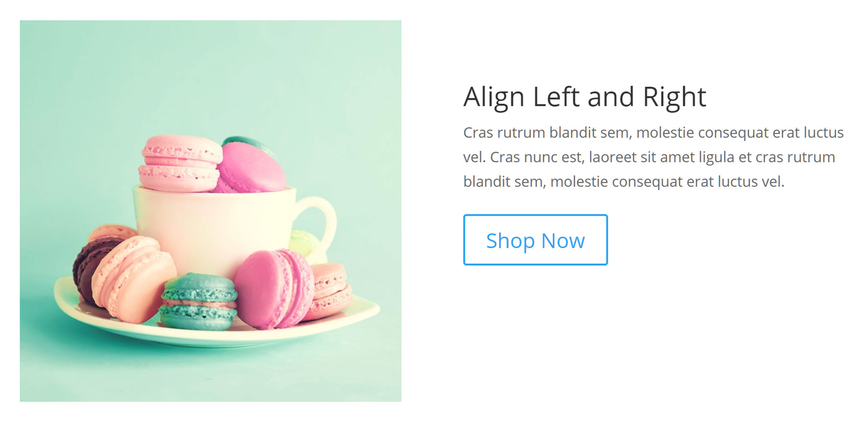Screen dimensions: 868x423
Task: Click the word "Align" in the heading
Action: (494, 97)
